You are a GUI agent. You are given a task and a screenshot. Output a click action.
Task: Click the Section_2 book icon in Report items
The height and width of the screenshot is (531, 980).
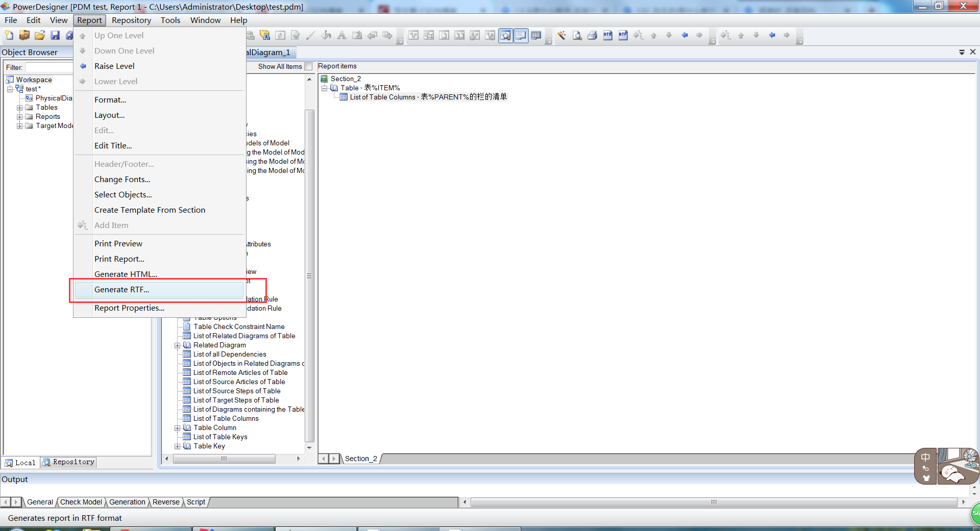click(324, 79)
